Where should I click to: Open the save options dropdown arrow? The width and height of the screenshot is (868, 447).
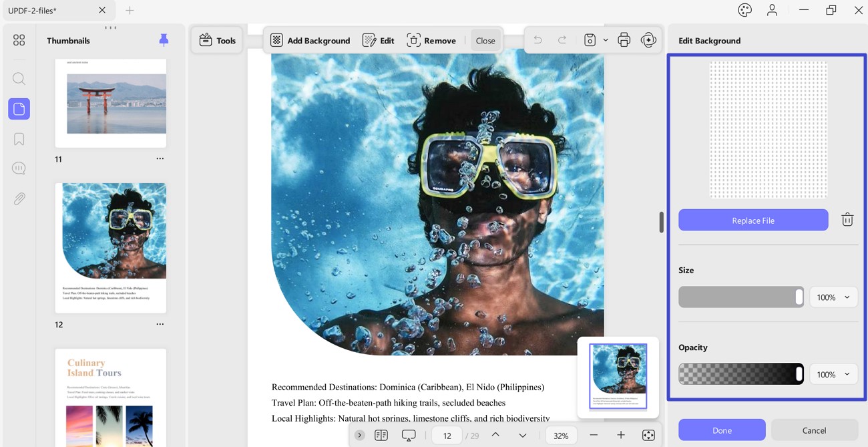pos(606,40)
